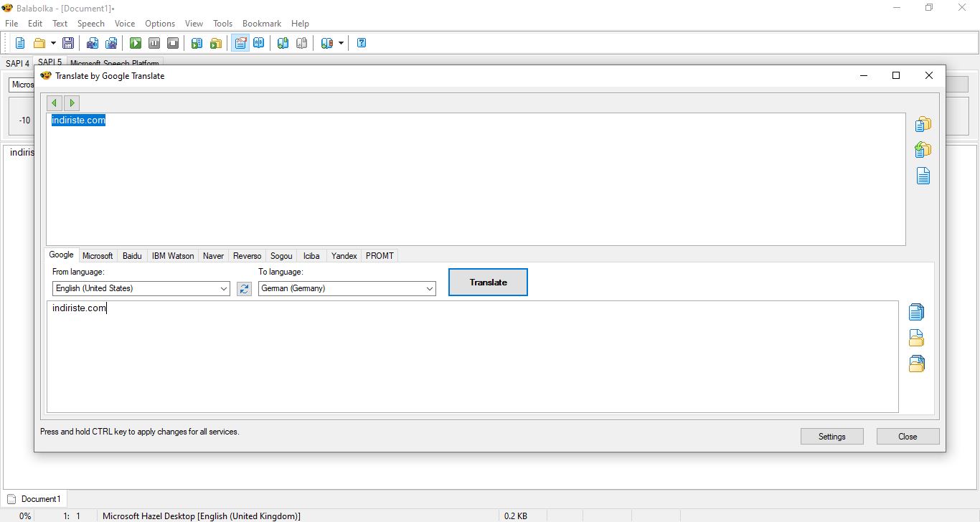Image resolution: width=980 pixels, height=522 pixels.
Task: Open the Speech menu
Action: click(91, 24)
